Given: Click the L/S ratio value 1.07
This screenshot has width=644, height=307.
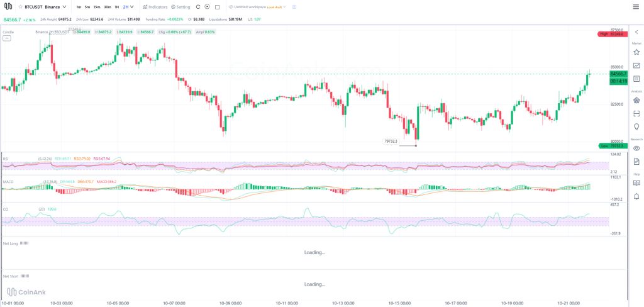Looking at the screenshot, I should pos(257,20).
